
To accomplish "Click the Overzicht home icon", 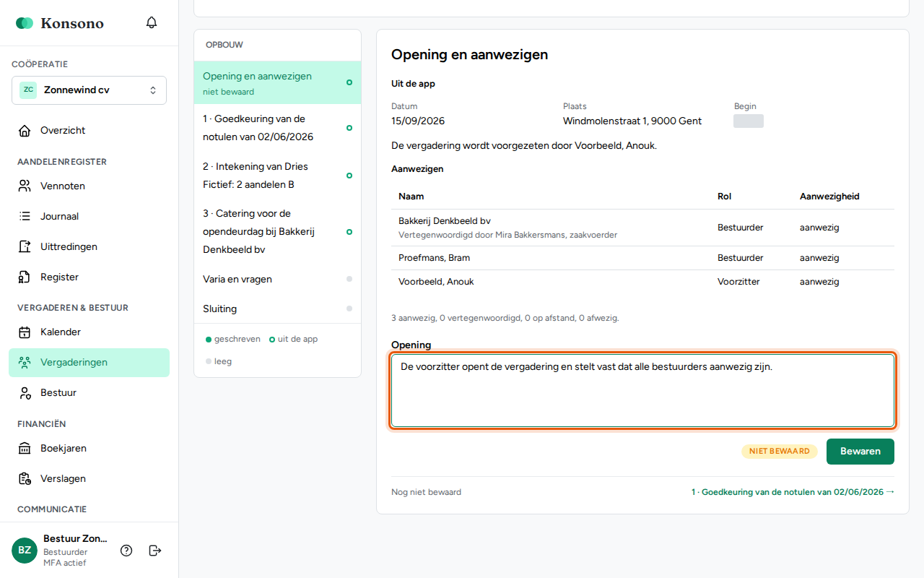I will click(x=25, y=131).
